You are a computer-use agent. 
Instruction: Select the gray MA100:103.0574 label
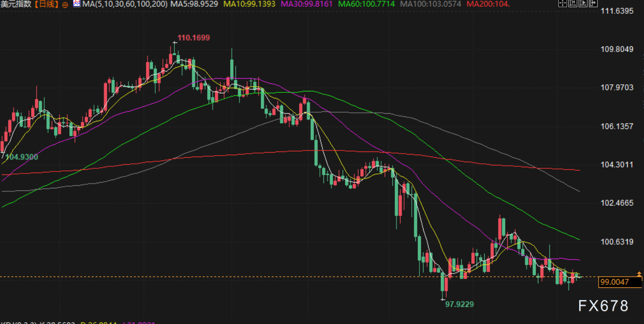coord(431,4)
